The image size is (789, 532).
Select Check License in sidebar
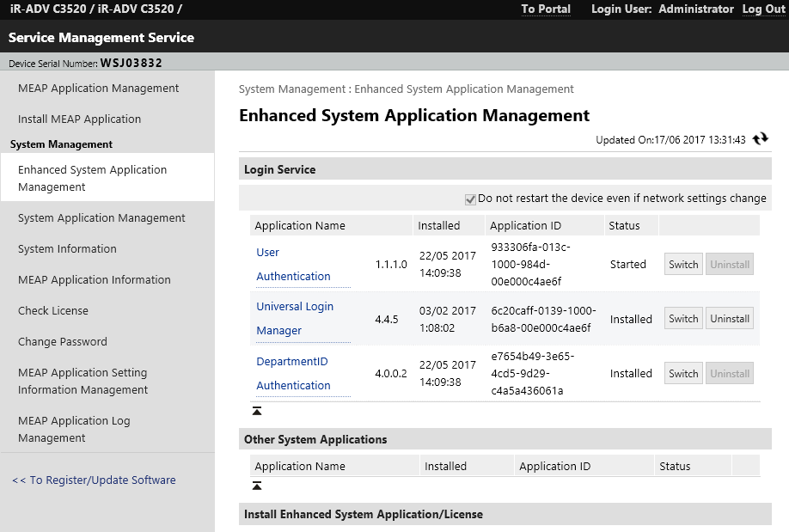[x=53, y=311]
